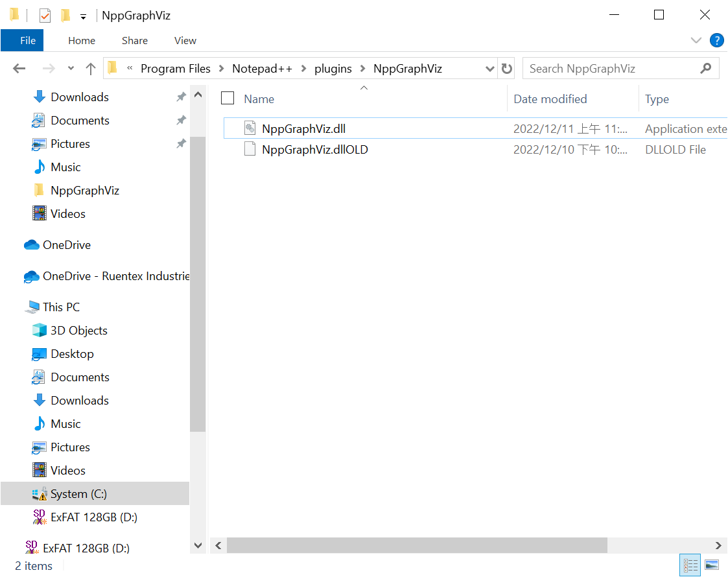Open the Customize Quick Access Toolbar dropdown

coord(83,17)
